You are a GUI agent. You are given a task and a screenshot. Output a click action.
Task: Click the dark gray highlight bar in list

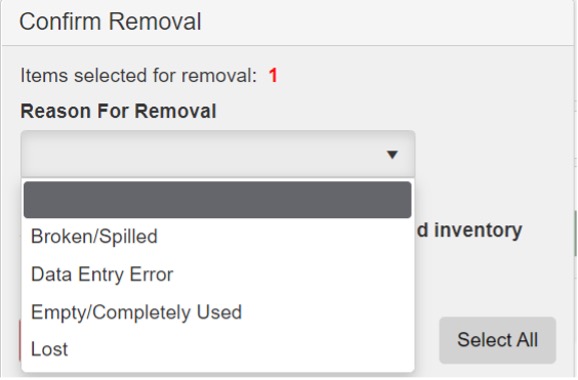point(217,200)
